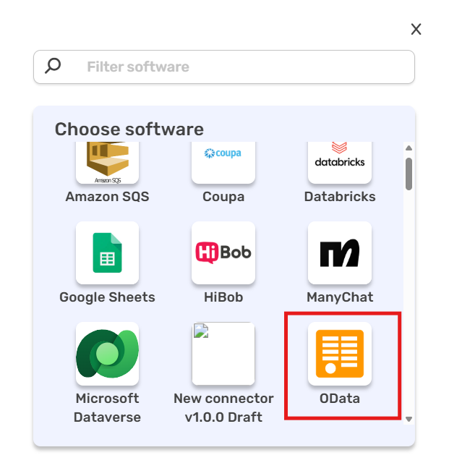The width and height of the screenshot is (449, 476).
Task: Select the Amazon SQS connector icon
Action: tap(107, 163)
